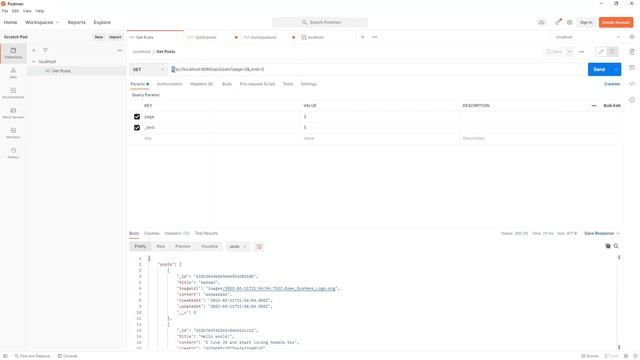Click the edit pencil view icon
Screen dimensions: 640x360
tap(601, 52)
